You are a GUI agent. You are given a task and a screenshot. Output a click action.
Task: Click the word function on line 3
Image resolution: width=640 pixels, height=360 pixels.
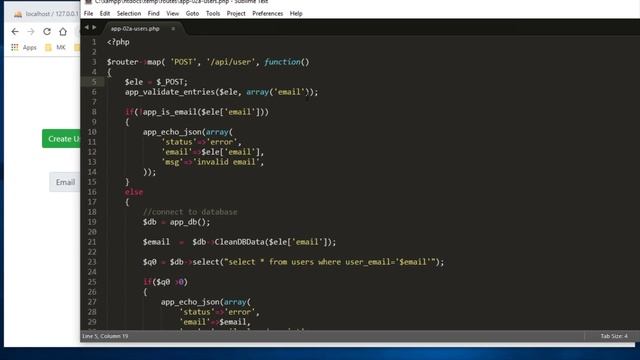(282, 62)
